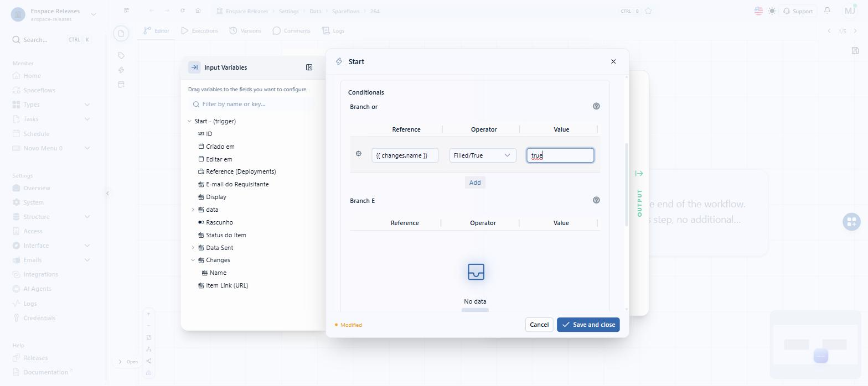
Task: Select the Item Link (URL) variable
Action: click(227, 285)
